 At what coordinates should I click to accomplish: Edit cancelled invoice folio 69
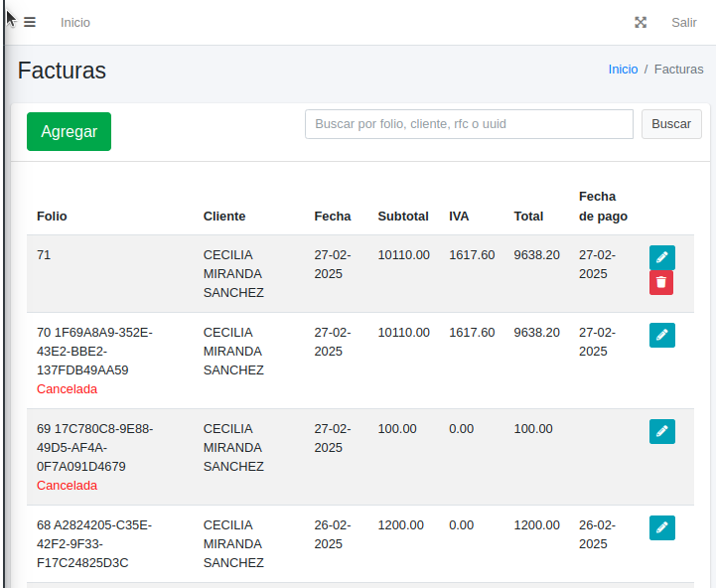pos(661,431)
